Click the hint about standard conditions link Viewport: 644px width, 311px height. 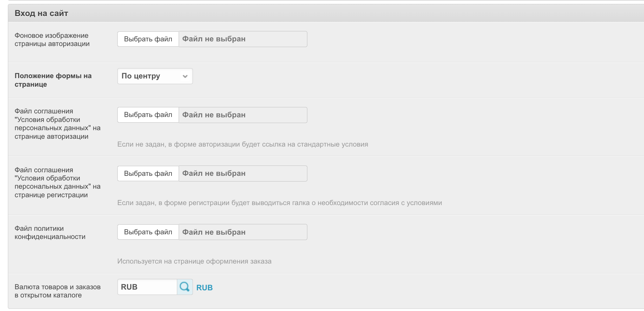click(242, 144)
